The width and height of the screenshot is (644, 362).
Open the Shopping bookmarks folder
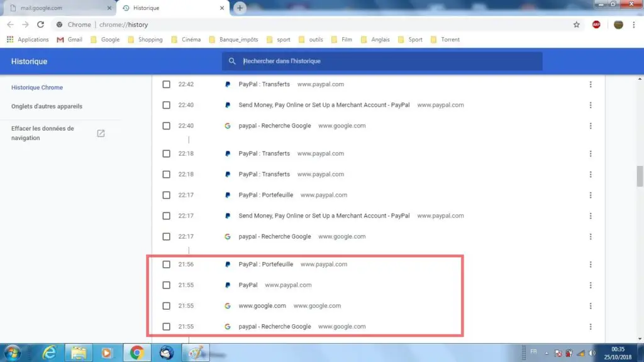pos(145,40)
